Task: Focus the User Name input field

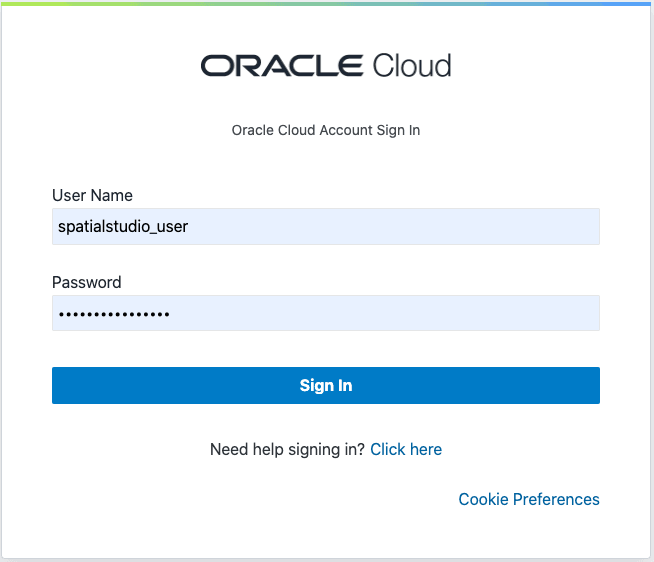Action: tap(326, 227)
